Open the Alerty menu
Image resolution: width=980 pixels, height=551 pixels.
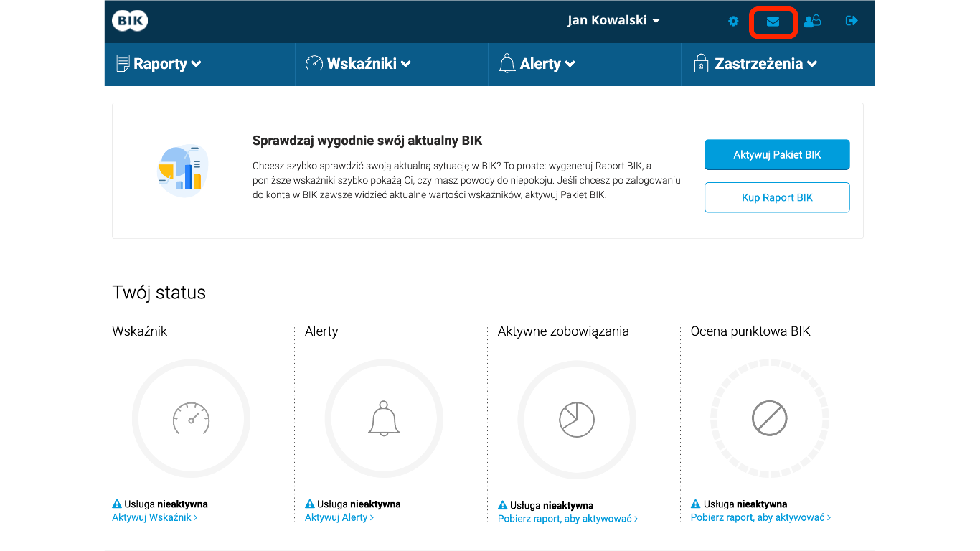(x=537, y=64)
